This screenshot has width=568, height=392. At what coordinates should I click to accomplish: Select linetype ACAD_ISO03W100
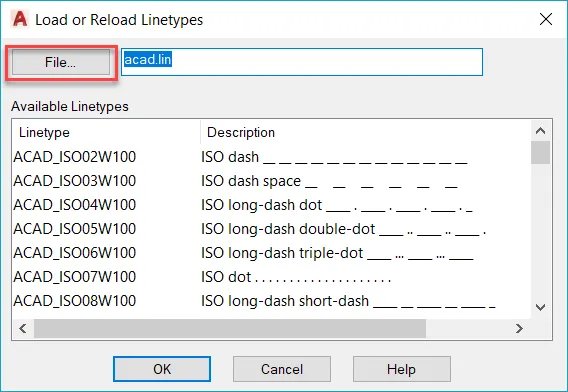pyautogui.click(x=75, y=181)
